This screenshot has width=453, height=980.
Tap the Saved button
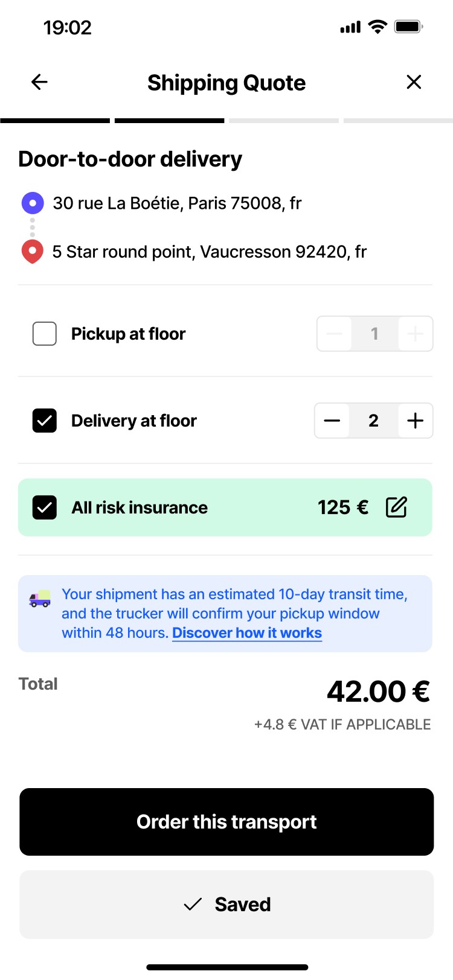[226, 905]
